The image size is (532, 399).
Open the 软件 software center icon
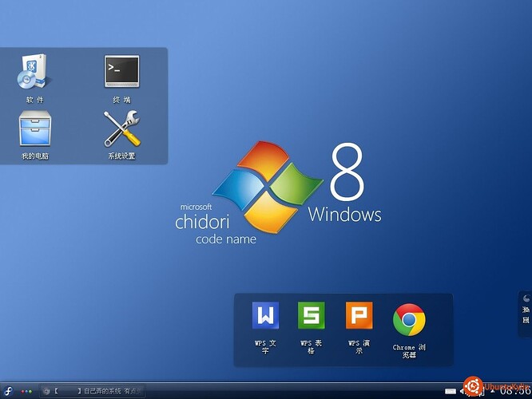coord(34,72)
